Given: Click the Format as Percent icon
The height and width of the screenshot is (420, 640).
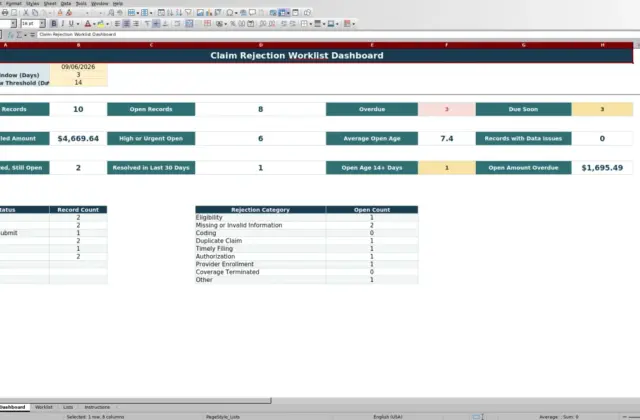Looking at the screenshot, I should pos(233,24).
